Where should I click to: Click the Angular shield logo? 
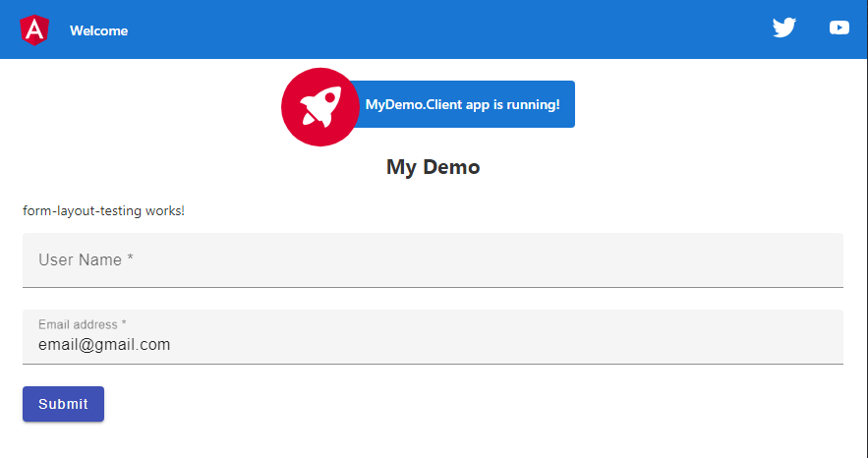(33, 30)
